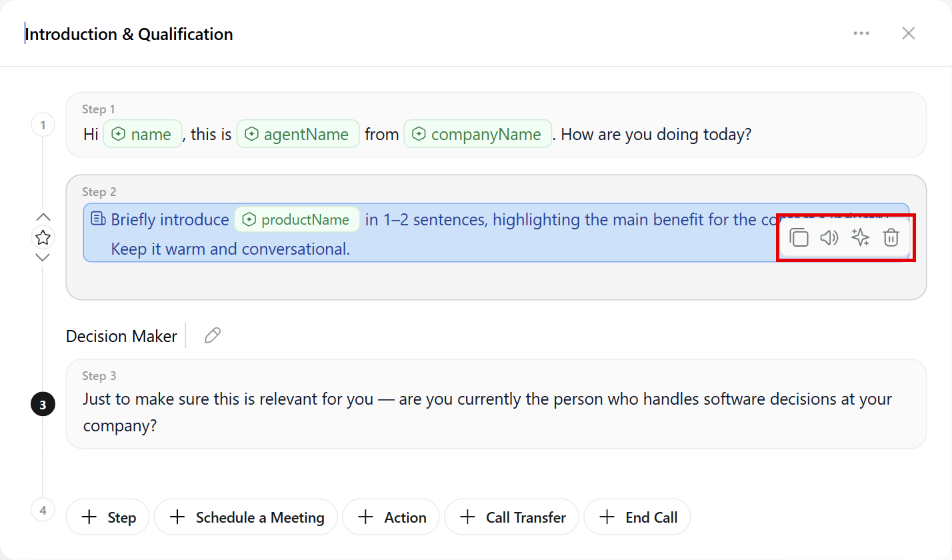952x560 pixels.
Task: Duplicate Step 2 with the copy icon
Action: [x=799, y=237]
